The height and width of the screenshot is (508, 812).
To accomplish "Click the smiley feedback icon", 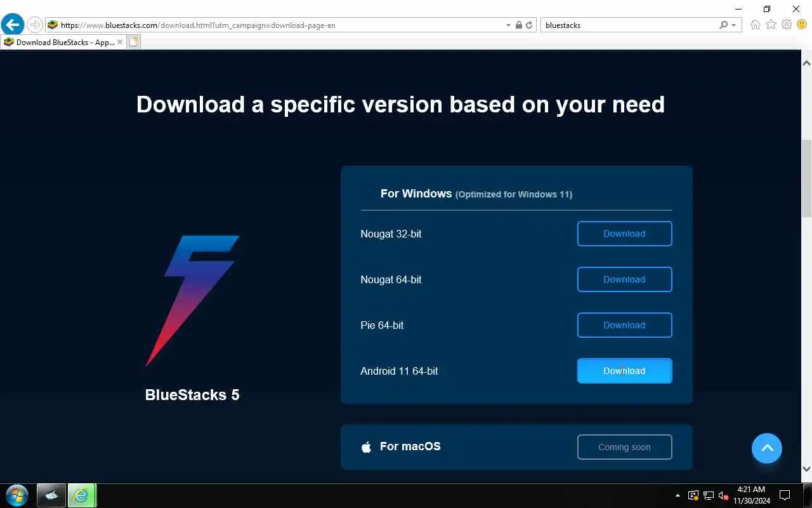I will (x=802, y=25).
